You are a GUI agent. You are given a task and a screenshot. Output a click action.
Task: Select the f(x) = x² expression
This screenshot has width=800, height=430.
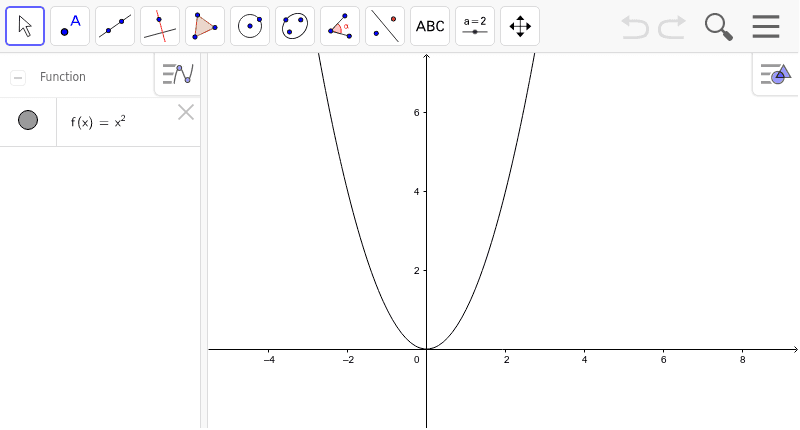(x=98, y=122)
